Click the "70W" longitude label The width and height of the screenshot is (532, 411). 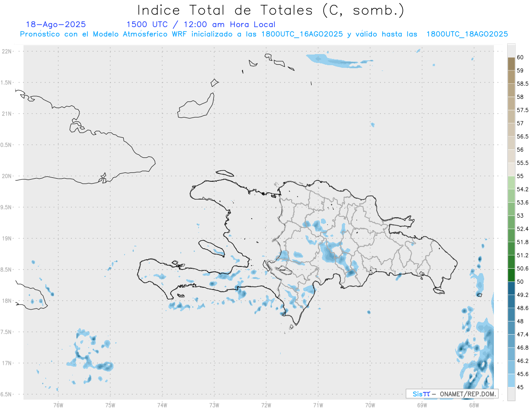[x=370, y=405]
